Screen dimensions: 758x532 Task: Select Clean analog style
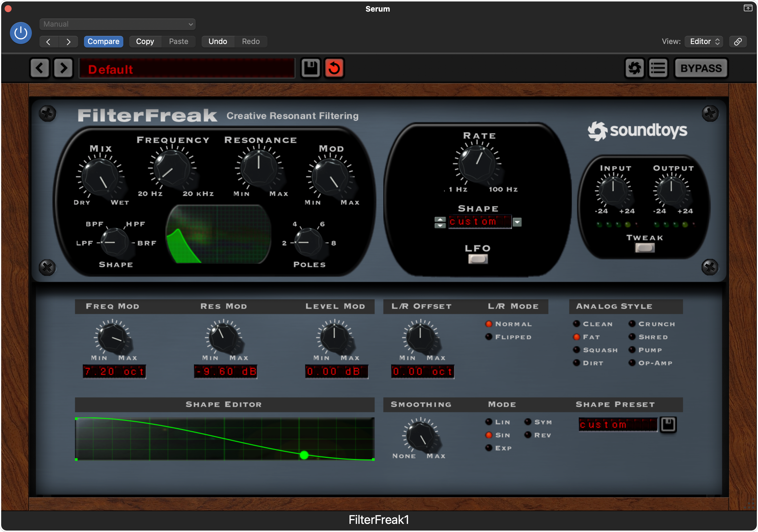576,324
